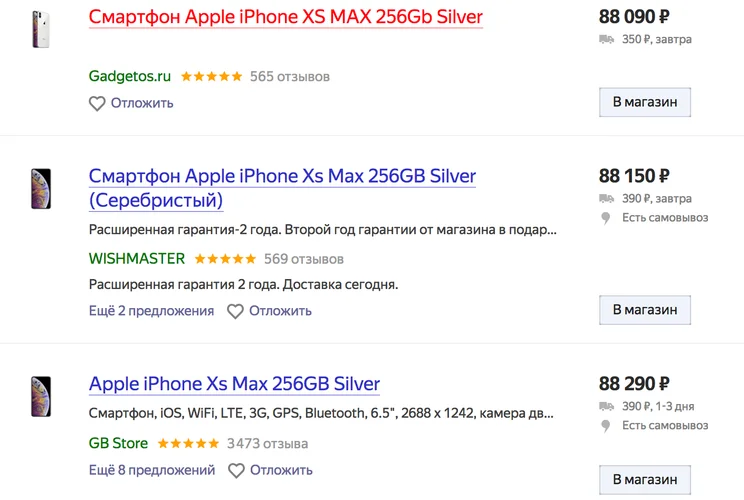Click delivery truck icon under 88 150 ₽
Viewport: 744px width, 500px height.
click(606, 199)
